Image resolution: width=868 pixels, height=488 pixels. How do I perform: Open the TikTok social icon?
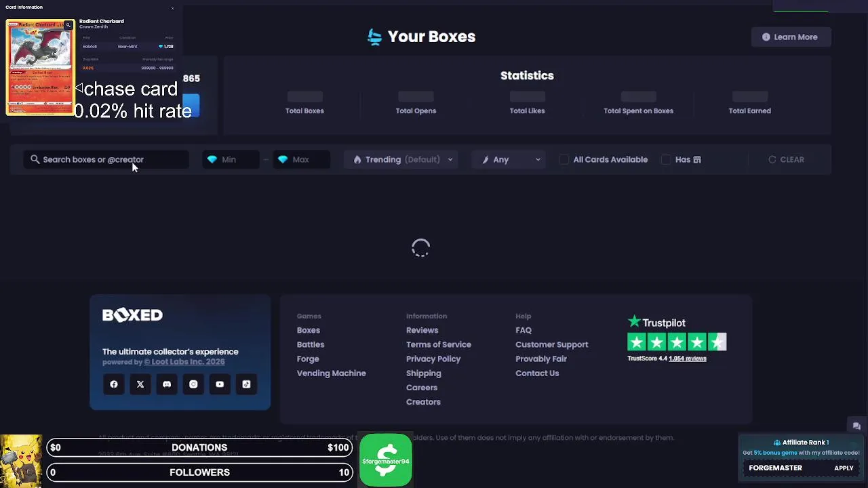point(246,384)
